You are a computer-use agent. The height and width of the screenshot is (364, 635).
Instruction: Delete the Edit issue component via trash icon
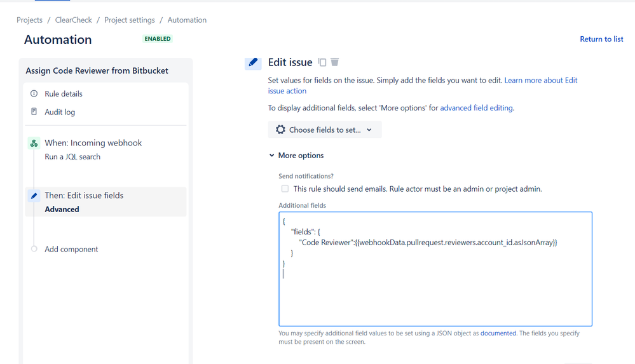(334, 62)
